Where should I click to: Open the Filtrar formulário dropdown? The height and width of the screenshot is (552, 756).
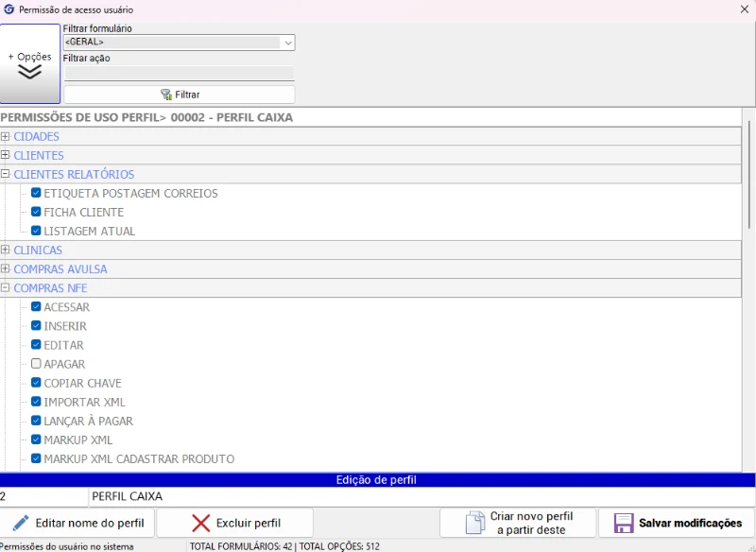point(288,43)
